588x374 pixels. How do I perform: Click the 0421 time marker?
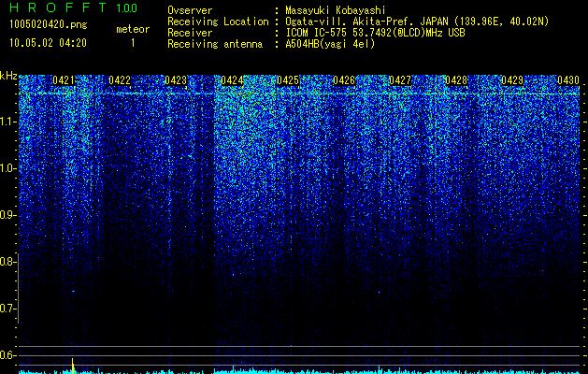coord(64,80)
